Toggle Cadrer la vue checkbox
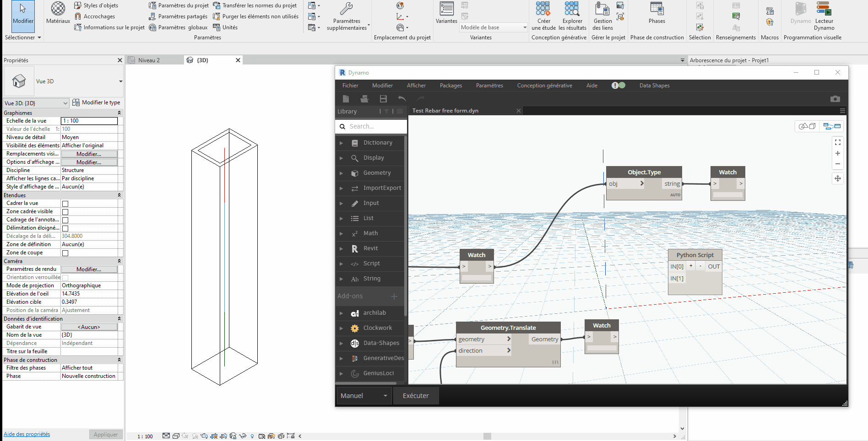The width and height of the screenshot is (868, 441). (65, 204)
